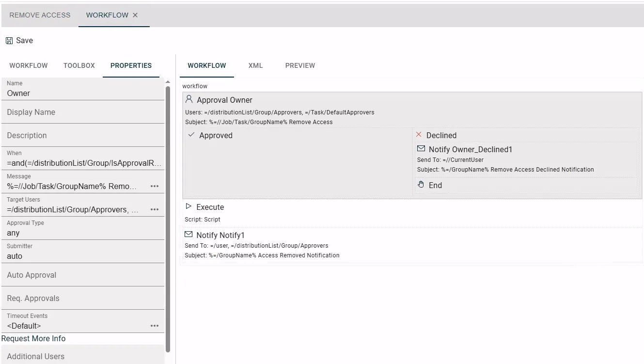
Task: Click the Request More Info section
Action: click(33, 339)
